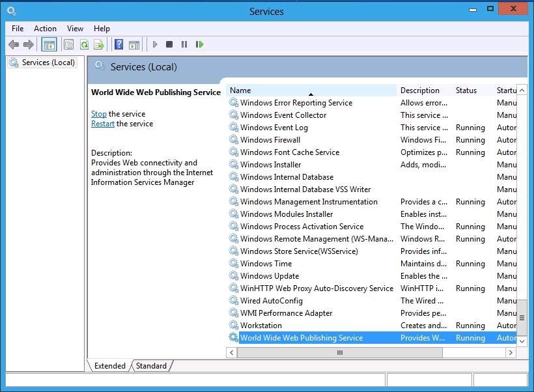Image resolution: width=534 pixels, height=392 pixels.
Task: Click gear icon beside Wired AutoConfig
Action: [234, 301]
